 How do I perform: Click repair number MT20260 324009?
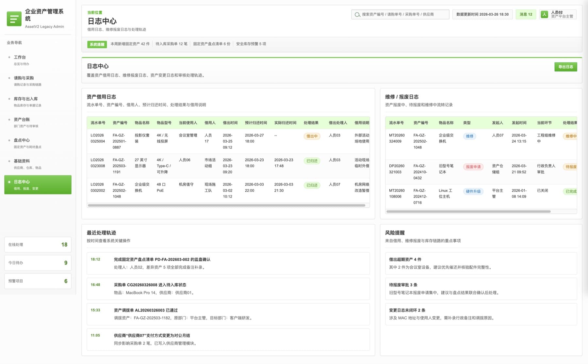397,138
